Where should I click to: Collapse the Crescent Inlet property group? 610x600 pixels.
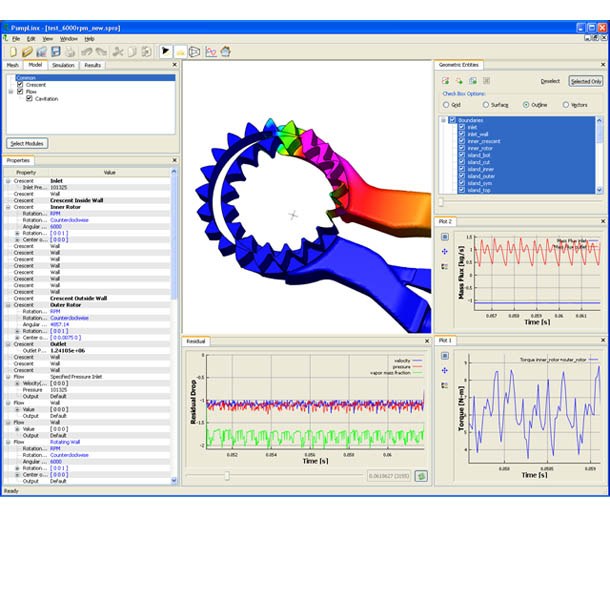click(x=8, y=181)
